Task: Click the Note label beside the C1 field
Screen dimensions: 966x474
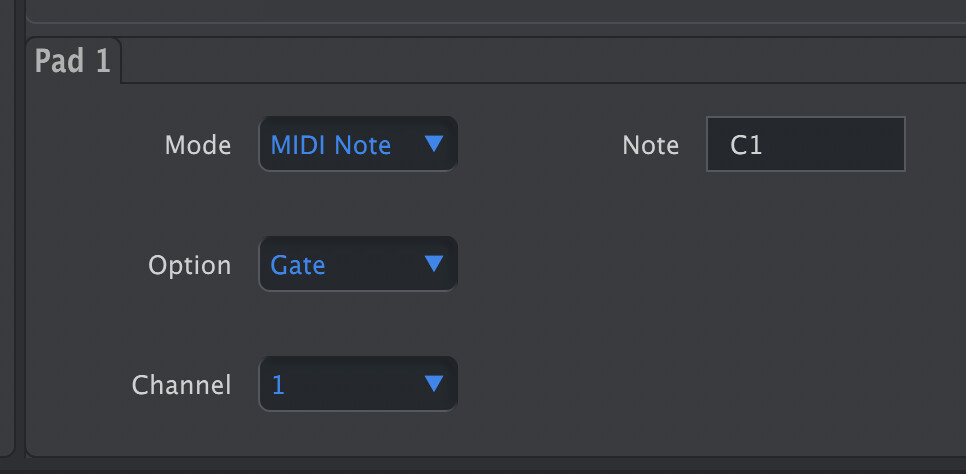Action: pos(650,146)
